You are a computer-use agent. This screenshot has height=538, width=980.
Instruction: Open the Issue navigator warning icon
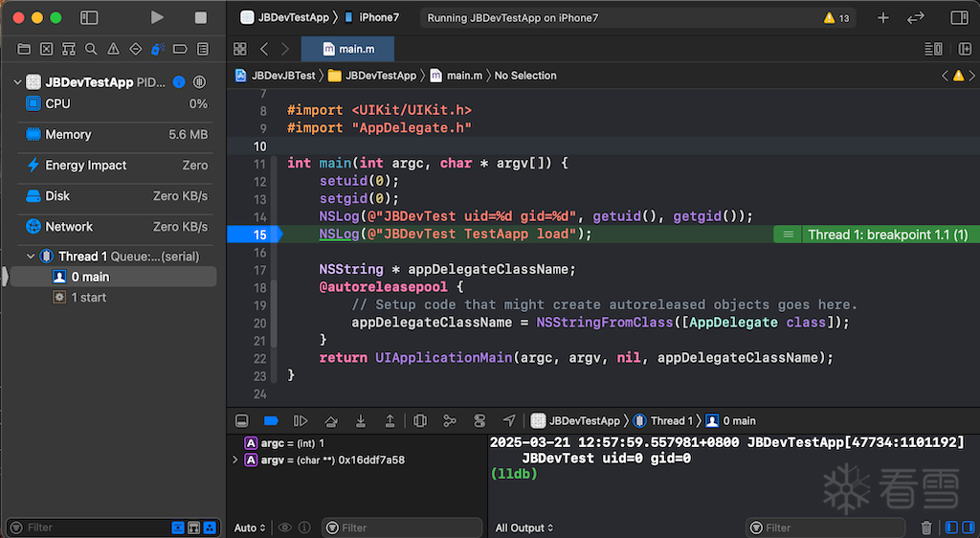[113, 49]
